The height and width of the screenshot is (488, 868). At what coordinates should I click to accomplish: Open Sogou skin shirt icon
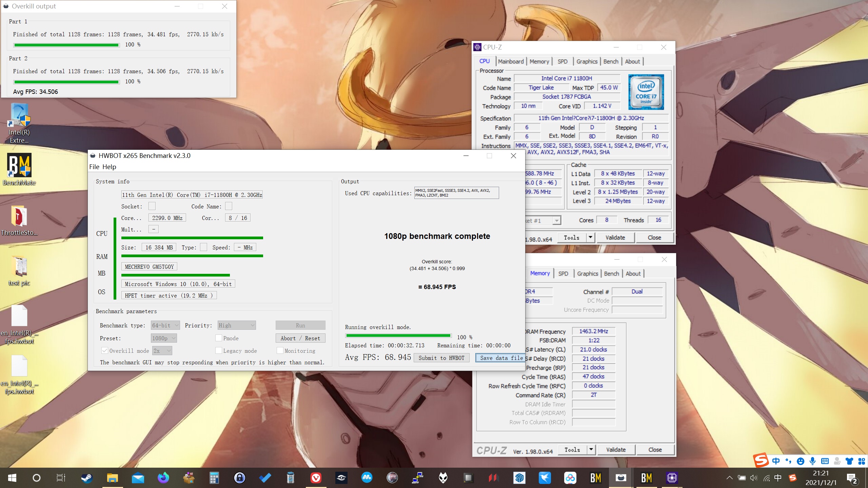click(849, 461)
